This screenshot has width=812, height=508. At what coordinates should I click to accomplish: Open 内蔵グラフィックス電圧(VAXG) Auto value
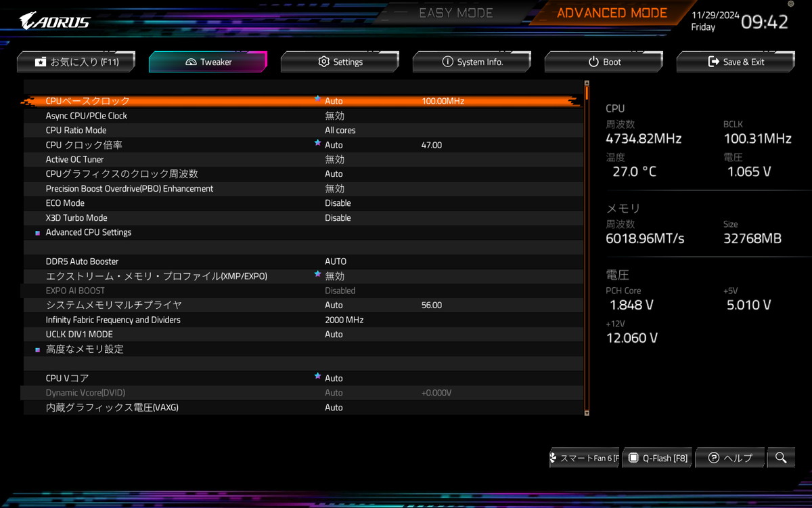tap(334, 408)
